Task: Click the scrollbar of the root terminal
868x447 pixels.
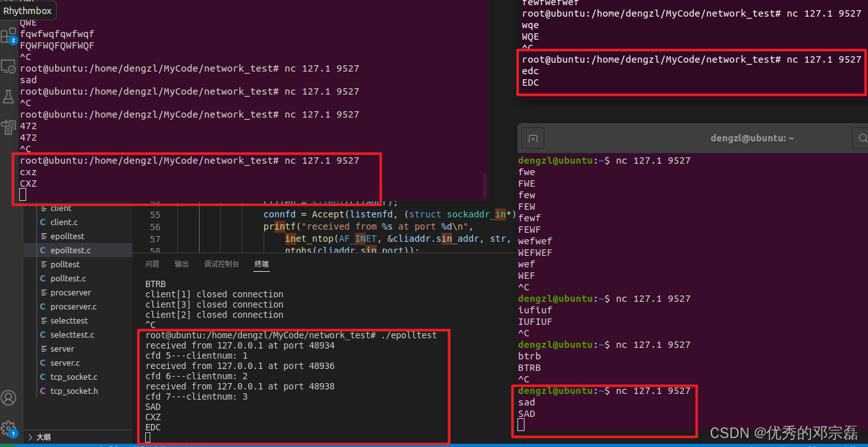Action: coord(485,187)
